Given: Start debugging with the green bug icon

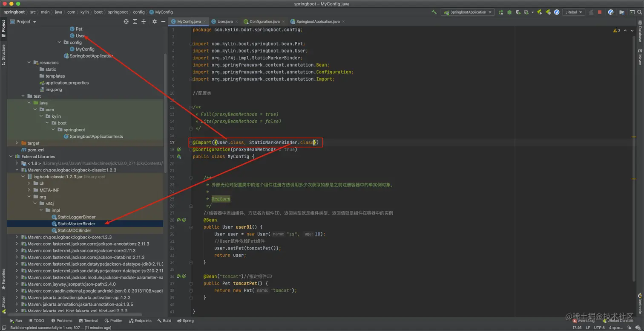Looking at the screenshot, I should pyautogui.click(x=509, y=12).
